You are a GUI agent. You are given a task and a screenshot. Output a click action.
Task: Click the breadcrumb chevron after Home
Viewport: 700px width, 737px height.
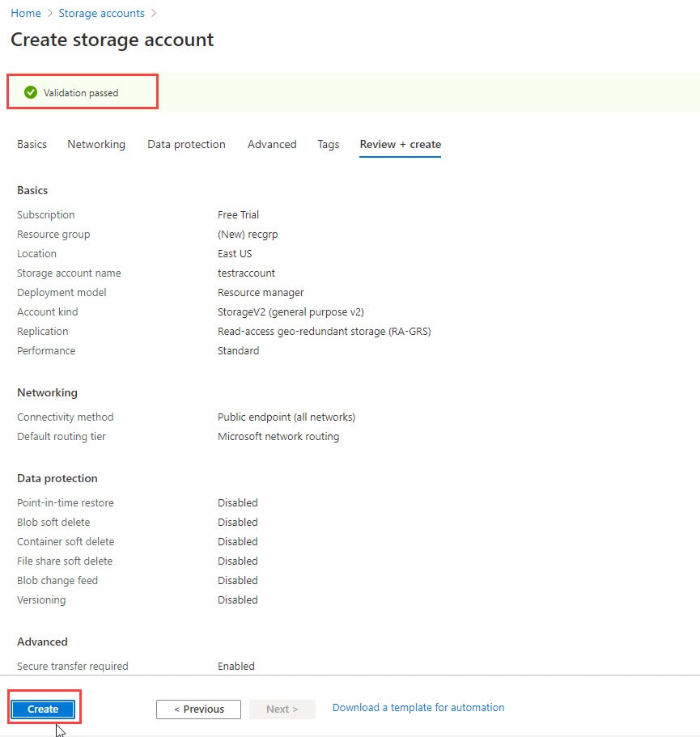48,13
